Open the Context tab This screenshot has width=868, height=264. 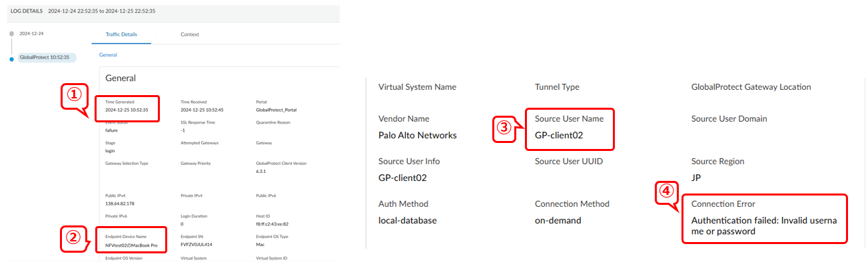[x=190, y=35]
